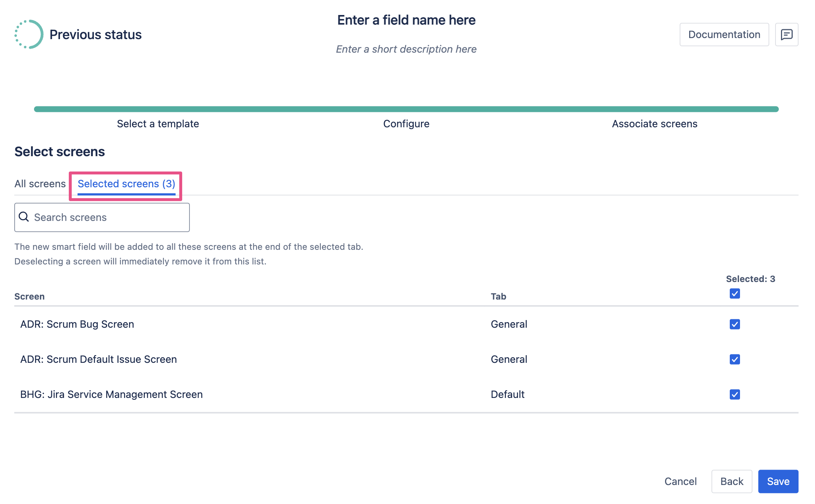Click the Previous status circular logo
The height and width of the screenshot is (504, 815).
pos(29,34)
